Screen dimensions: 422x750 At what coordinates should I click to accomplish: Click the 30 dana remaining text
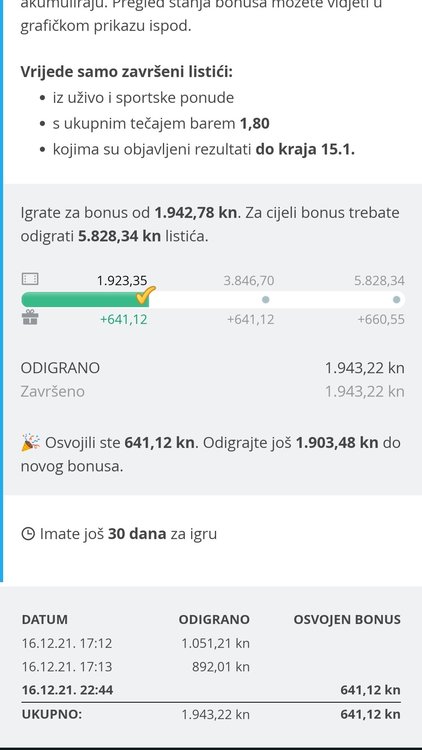137,533
